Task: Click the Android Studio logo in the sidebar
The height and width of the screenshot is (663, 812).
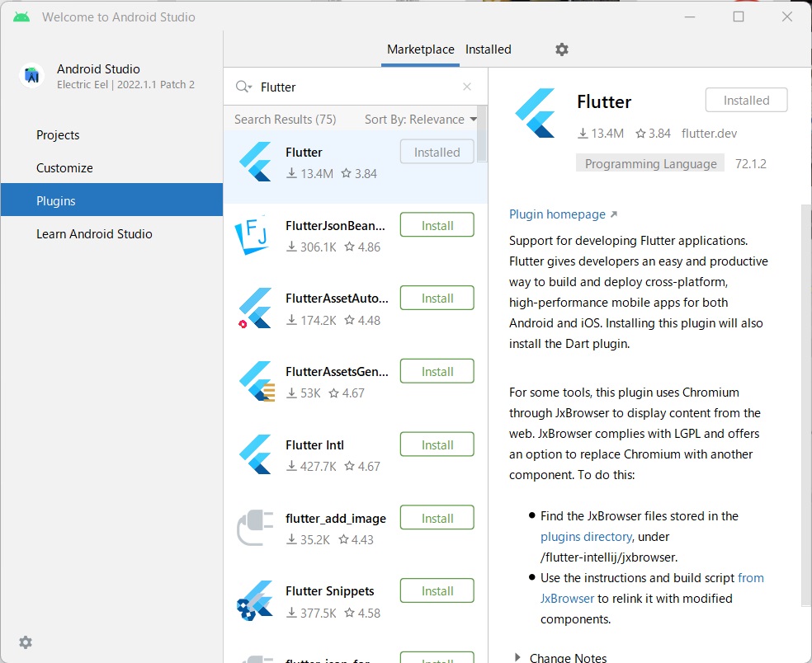Action: 31,75
